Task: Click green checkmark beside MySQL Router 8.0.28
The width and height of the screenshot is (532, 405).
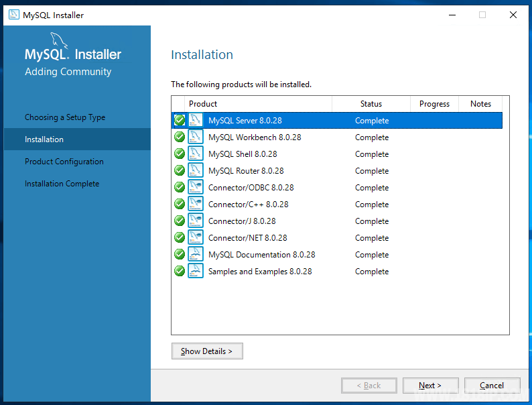Action: (x=180, y=170)
